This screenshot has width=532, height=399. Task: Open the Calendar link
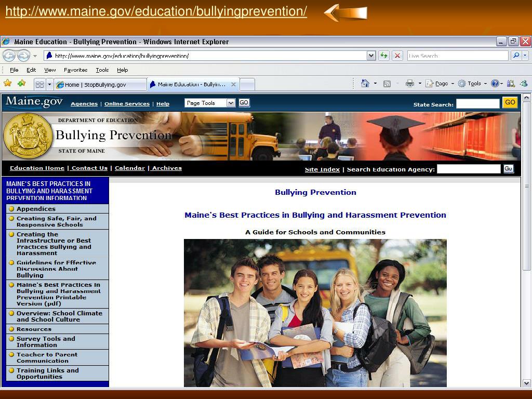129,168
